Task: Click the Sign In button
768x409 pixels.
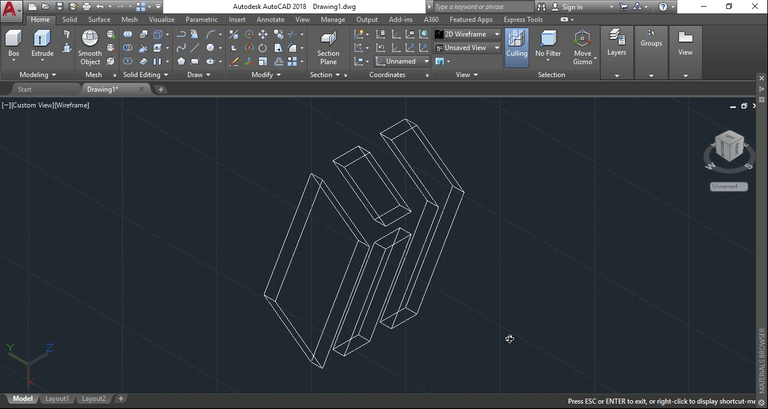Action: click(x=567, y=7)
